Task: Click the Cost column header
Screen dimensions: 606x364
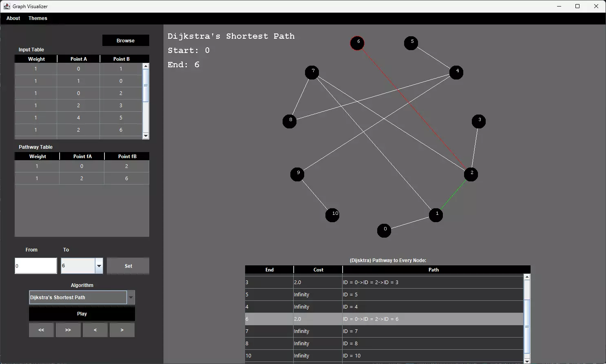Action: pos(318,270)
